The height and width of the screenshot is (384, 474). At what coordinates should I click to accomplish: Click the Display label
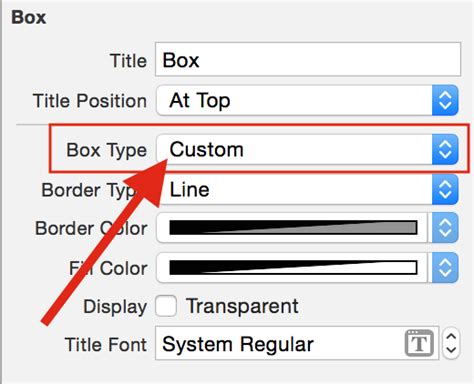[x=115, y=307]
